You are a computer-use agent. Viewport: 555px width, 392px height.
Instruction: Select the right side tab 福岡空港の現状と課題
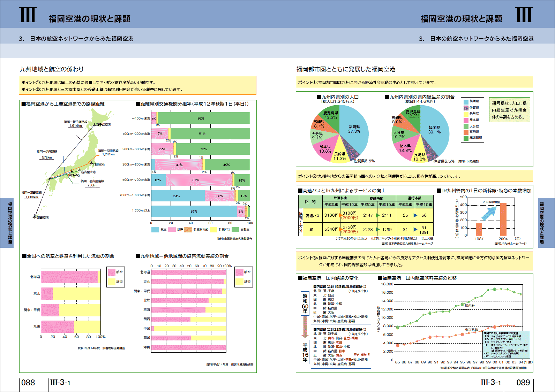547,223
